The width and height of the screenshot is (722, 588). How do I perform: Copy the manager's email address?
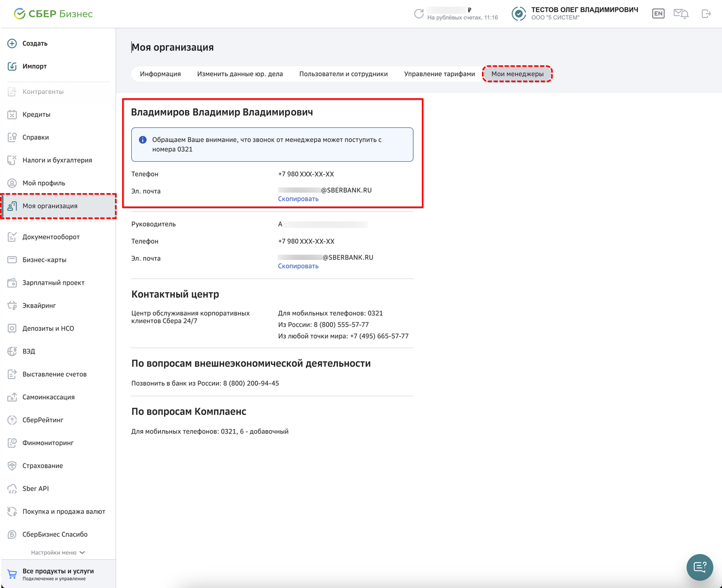(298, 199)
